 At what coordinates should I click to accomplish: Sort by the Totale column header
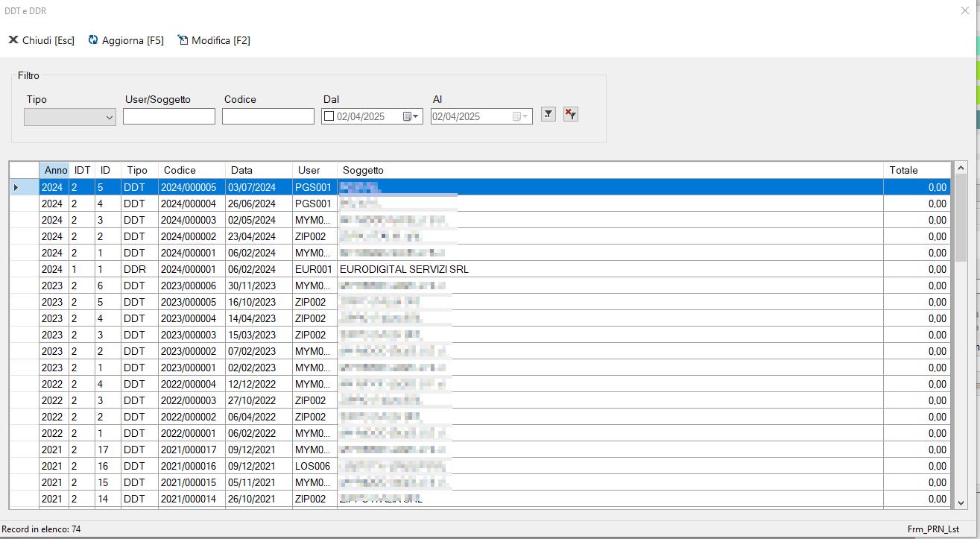[x=917, y=170]
